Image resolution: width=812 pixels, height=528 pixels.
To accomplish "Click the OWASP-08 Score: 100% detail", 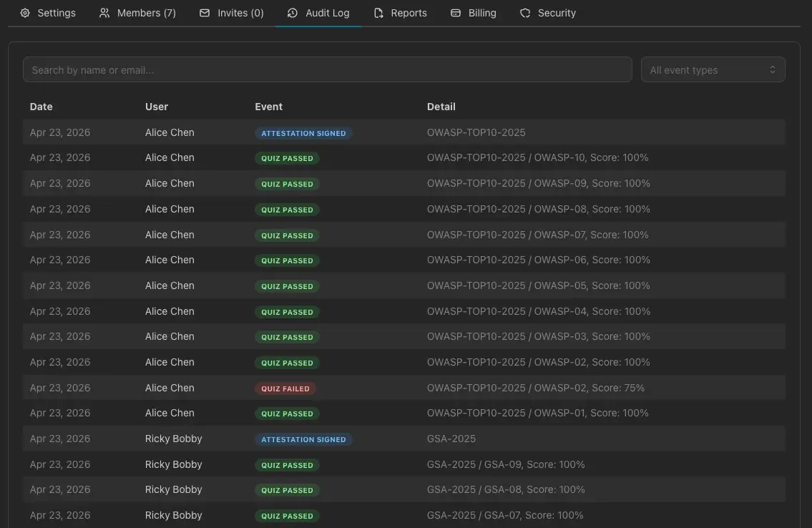I will pyautogui.click(x=539, y=210).
